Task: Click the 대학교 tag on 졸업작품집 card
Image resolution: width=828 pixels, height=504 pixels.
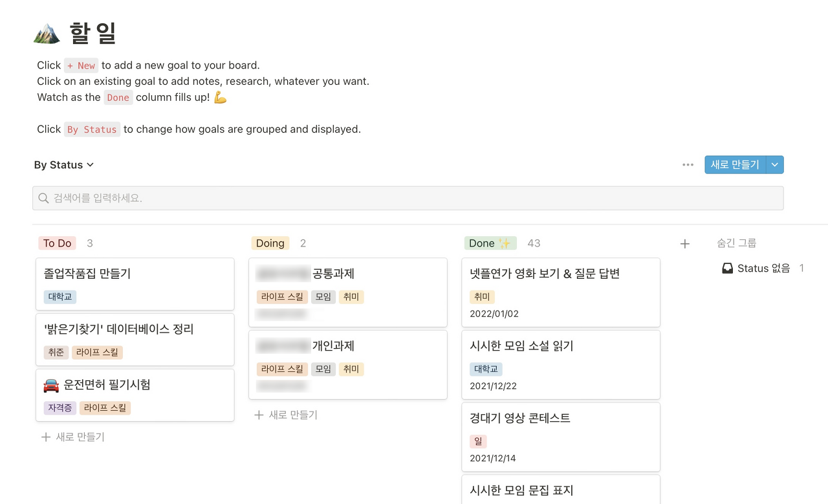Action: click(x=60, y=297)
